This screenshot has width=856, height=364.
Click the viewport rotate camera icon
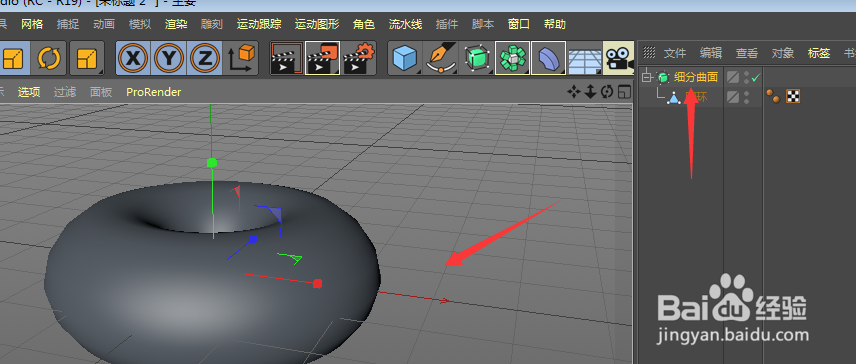coord(607,92)
